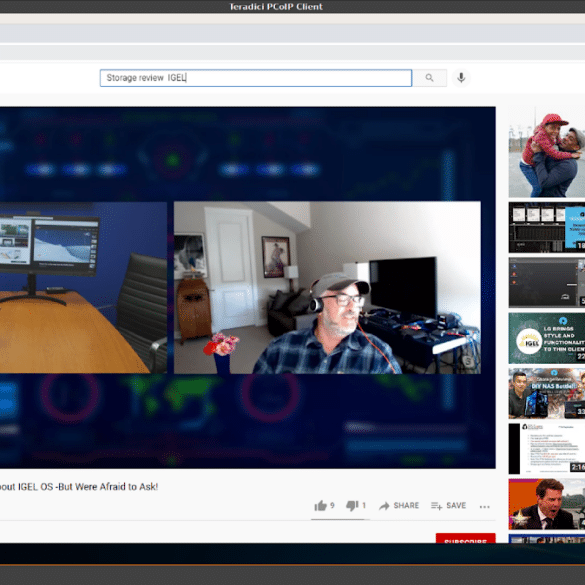Screen dimensions: 585x585
Task: Open the dark grey suggested video thumbnail
Action: point(547,282)
